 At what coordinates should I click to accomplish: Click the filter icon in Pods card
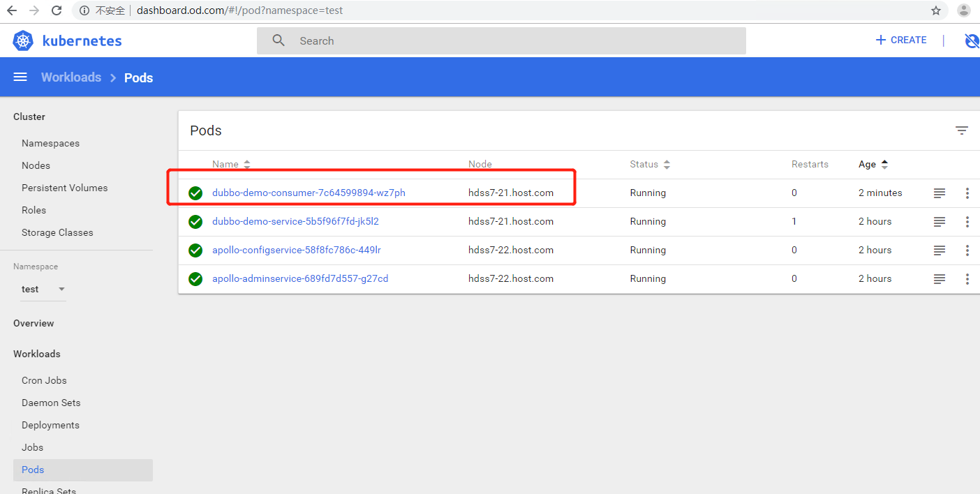(x=961, y=130)
